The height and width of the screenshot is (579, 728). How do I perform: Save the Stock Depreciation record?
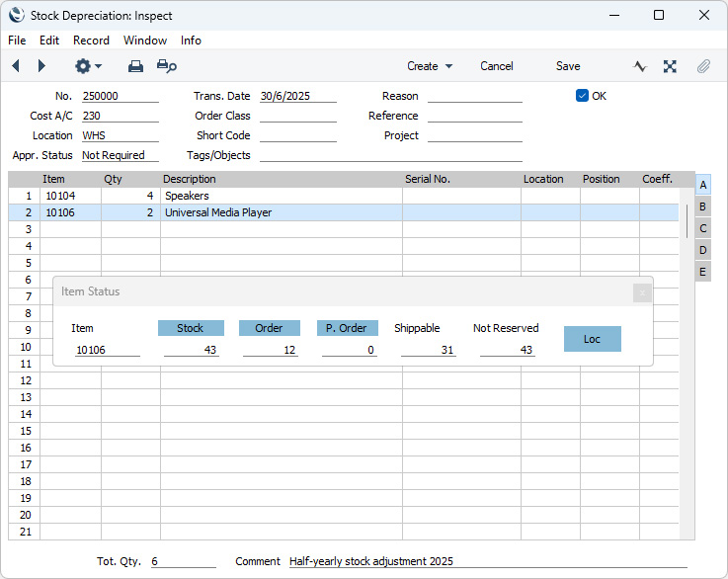568,66
